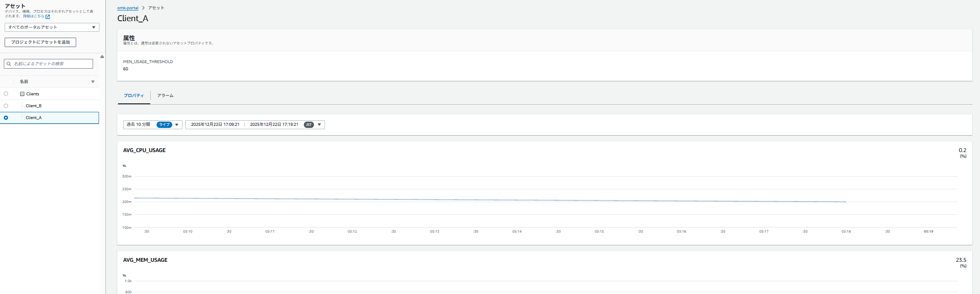Open the すべてのポータルアセット dropdown
The image size is (980, 294).
(x=52, y=28)
